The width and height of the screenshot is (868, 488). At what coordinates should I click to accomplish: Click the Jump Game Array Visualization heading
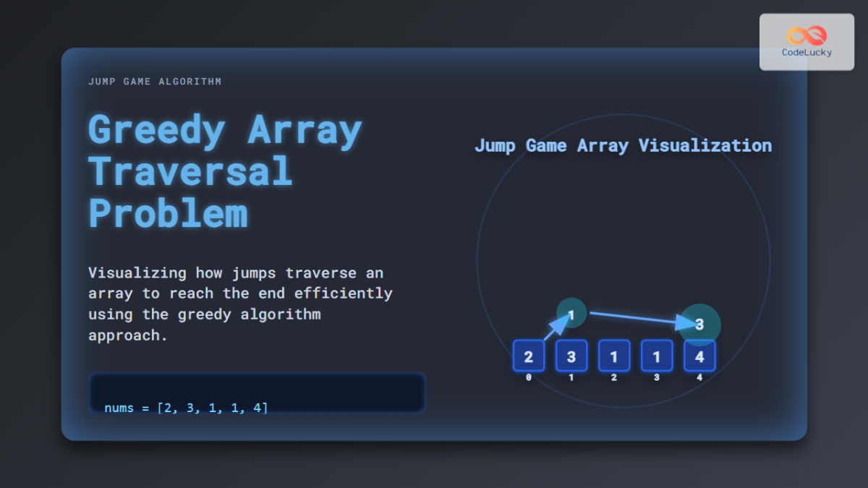pos(624,145)
